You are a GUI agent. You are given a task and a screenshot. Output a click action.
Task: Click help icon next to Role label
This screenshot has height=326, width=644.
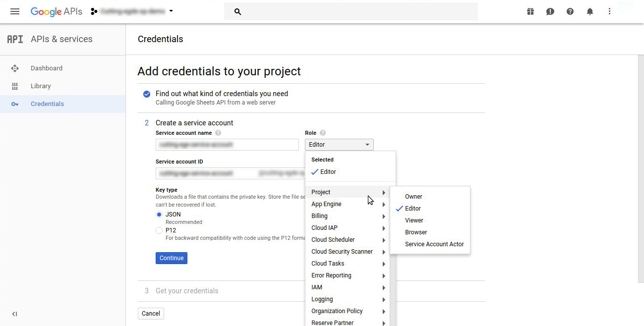[323, 133]
